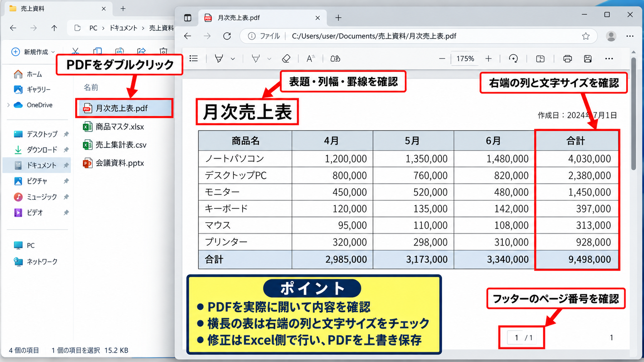The width and height of the screenshot is (644, 362).
Task: Select 売上集計表.csv in File Explorer
Action: [x=115, y=145]
